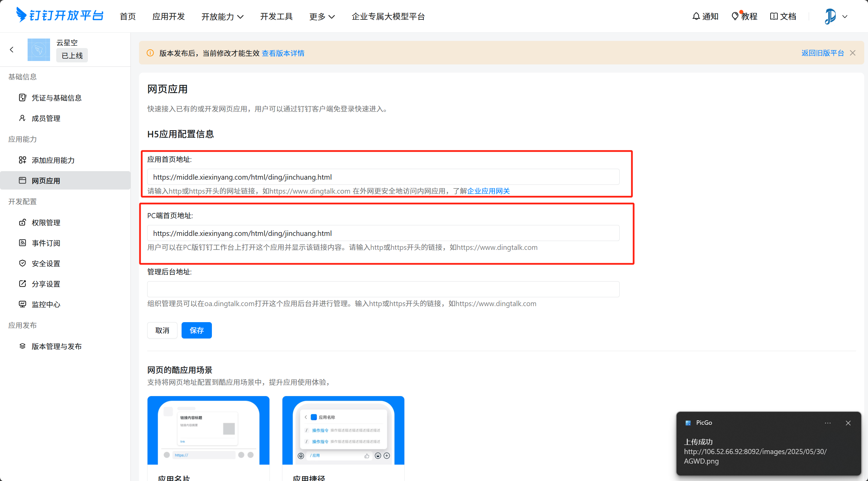Image resolution: width=868 pixels, height=481 pixels.
Task: Open 权限管理 settings page
Action: [x=46, y=223]
